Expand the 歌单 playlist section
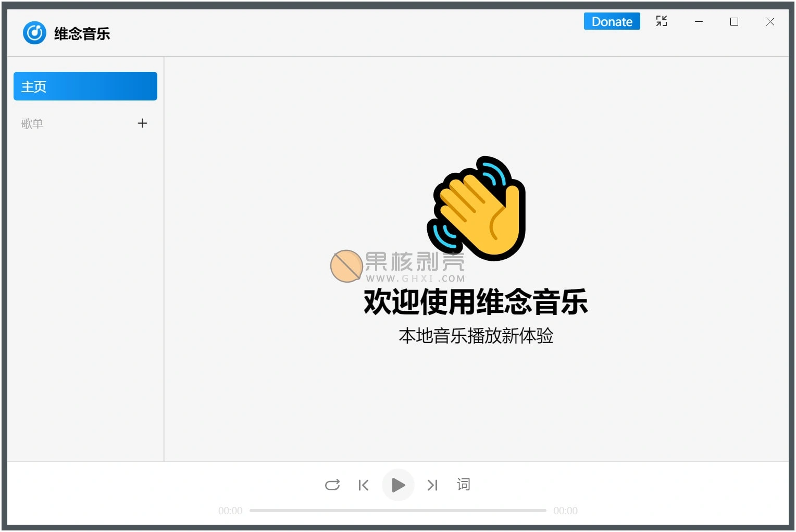Screen dimensions: 796x532 32,123
